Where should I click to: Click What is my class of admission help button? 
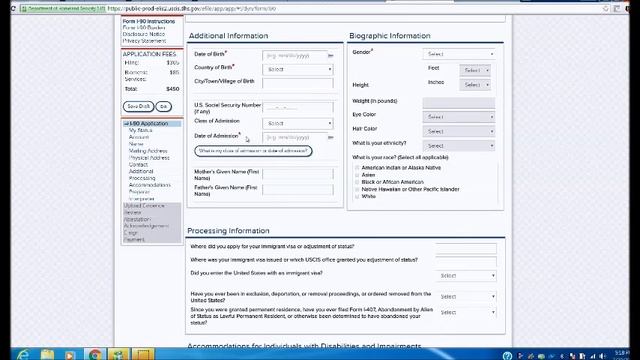click(253, 151)
